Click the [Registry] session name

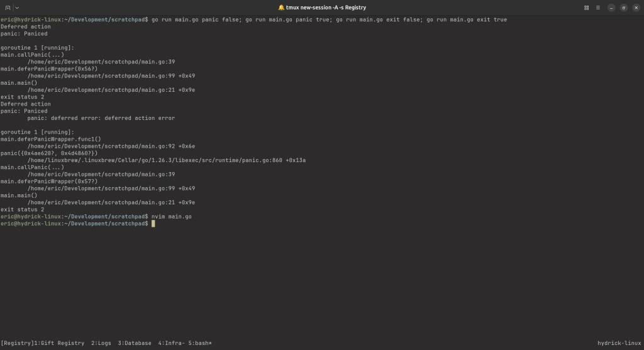[17, 343]
